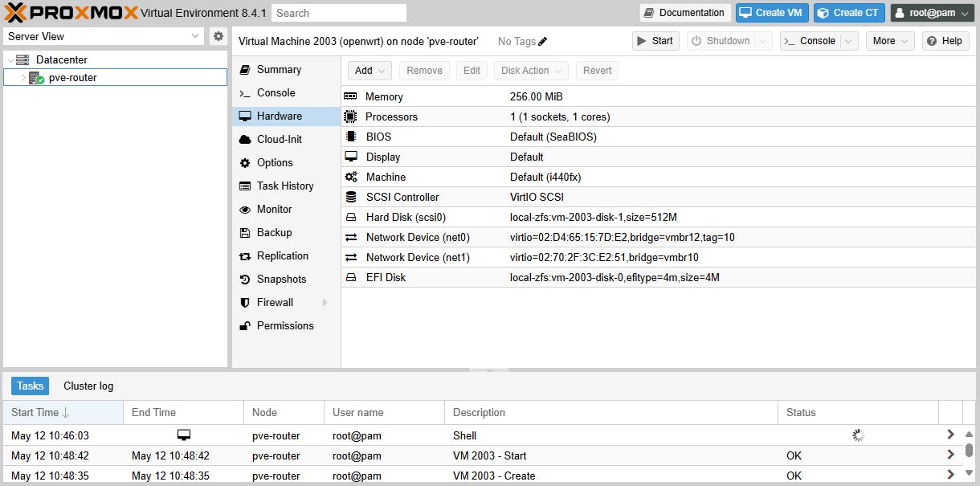
Task: Switch to the Cluster log tab
Action: click(x=88, y=386)
